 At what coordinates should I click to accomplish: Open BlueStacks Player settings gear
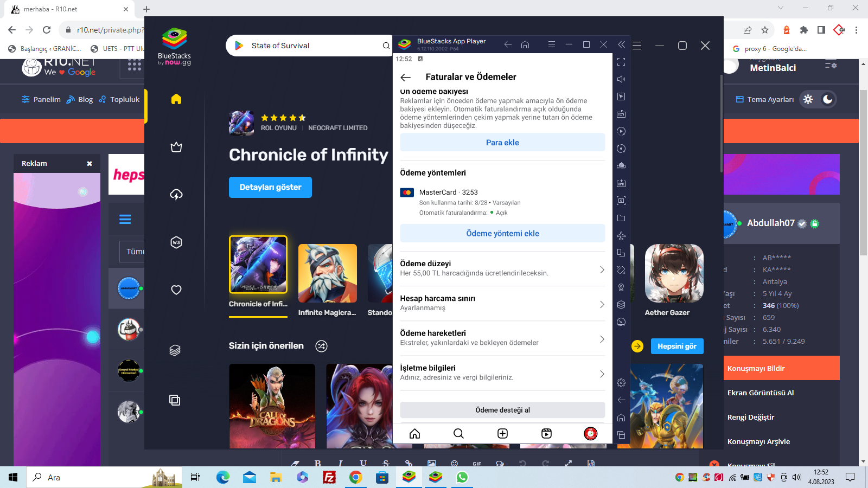click(x=621, y=383)
